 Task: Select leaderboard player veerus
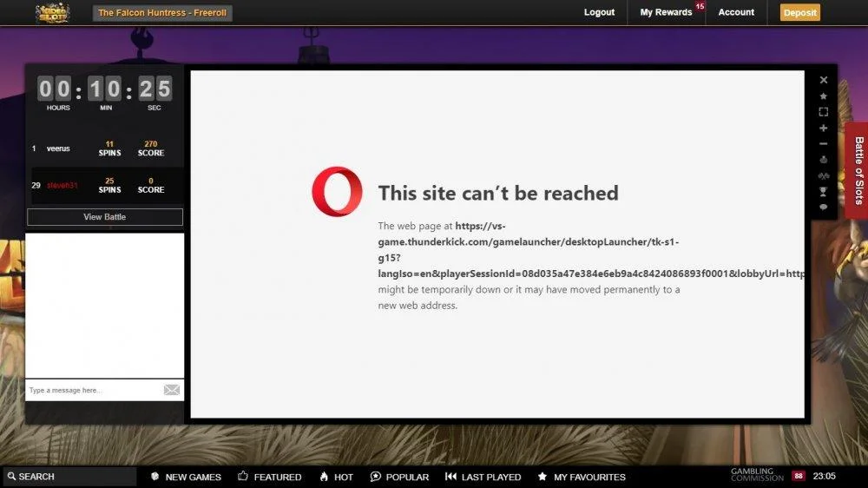[x=58, y=148]
